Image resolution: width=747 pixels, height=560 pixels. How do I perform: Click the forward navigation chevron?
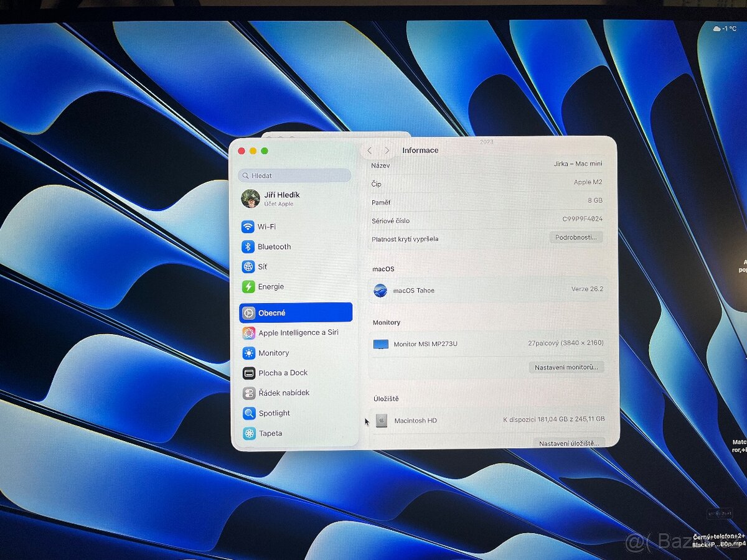(387, 150)
